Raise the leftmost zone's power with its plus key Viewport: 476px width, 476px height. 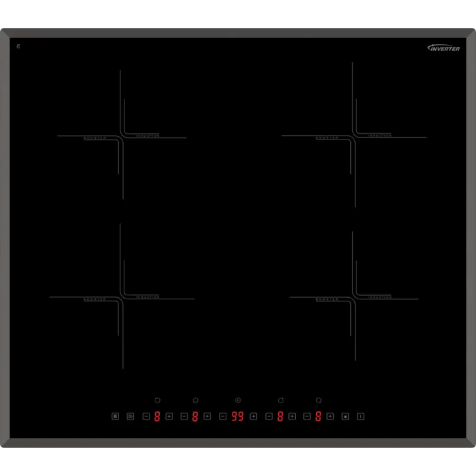coord(169,416)
